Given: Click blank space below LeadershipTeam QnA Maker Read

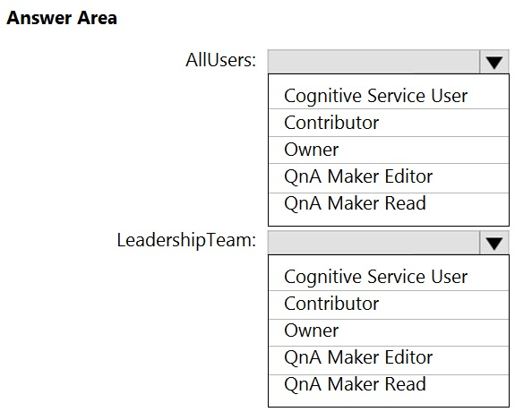Looking at the screenshot, I should [389, 400].
